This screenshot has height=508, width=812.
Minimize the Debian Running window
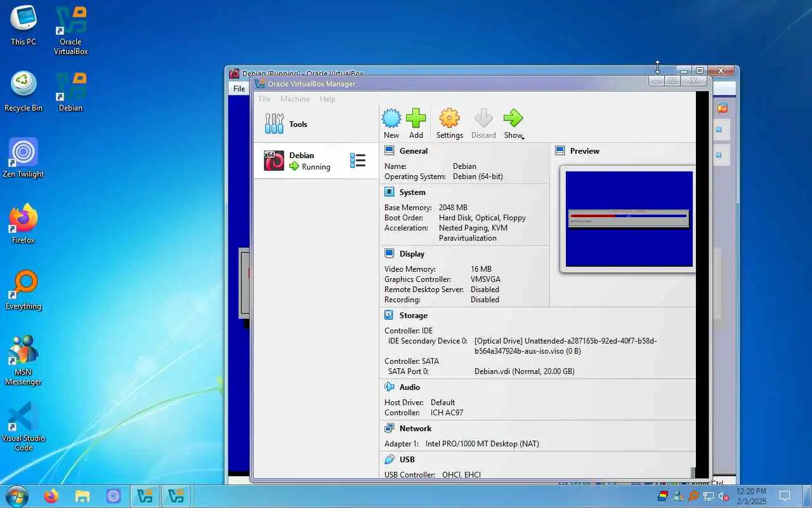[x=684, y=70]
